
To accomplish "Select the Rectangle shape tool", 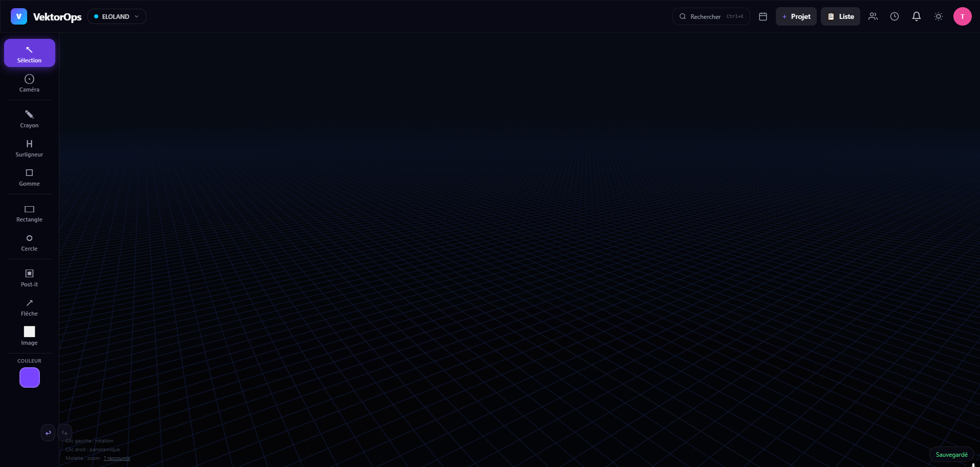I will coord(30,213).
